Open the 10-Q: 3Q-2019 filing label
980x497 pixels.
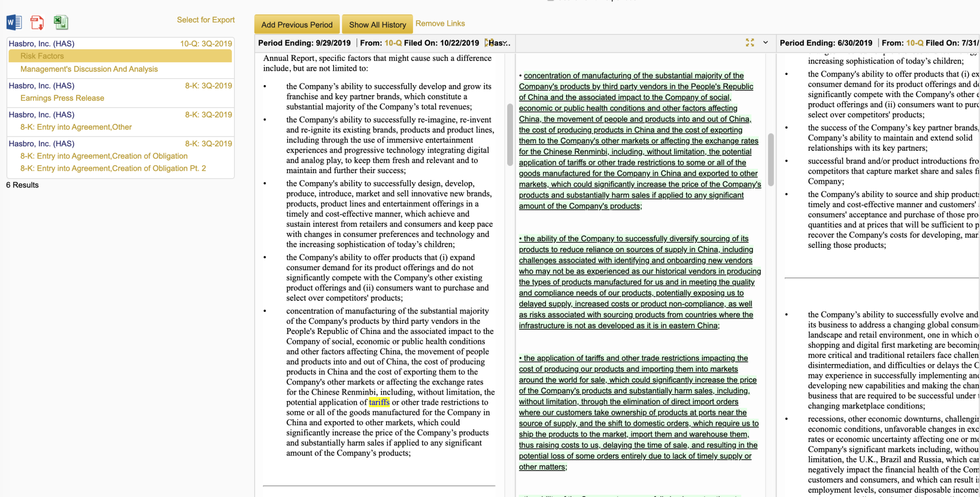click(206, 44)
